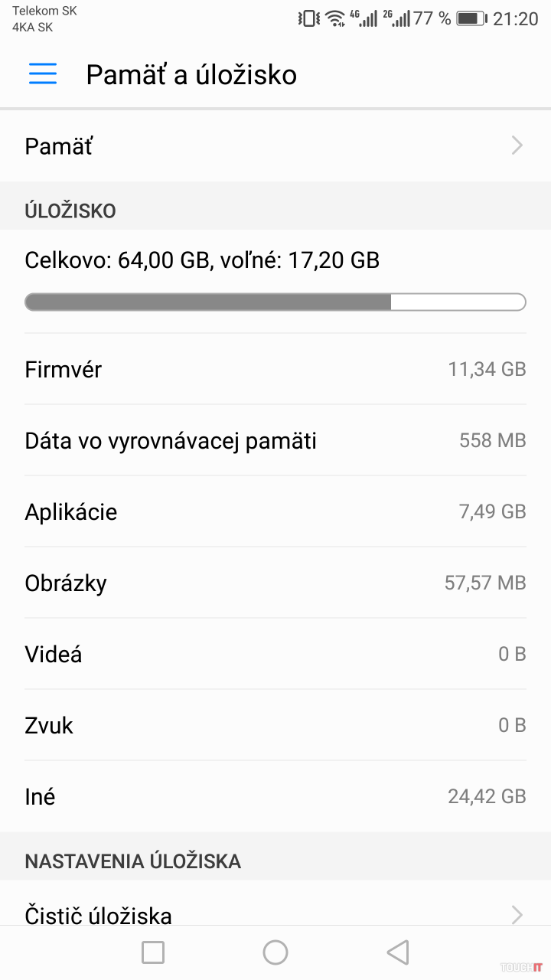The height and width of the screenshot is (980, 551).
Task: Tap the Wi-Fi signal status icon
Action: click(335, 19)
